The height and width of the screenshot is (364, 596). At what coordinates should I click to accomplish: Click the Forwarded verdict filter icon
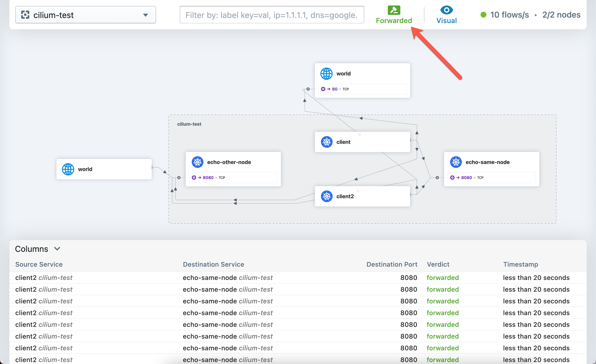point(394,10)
